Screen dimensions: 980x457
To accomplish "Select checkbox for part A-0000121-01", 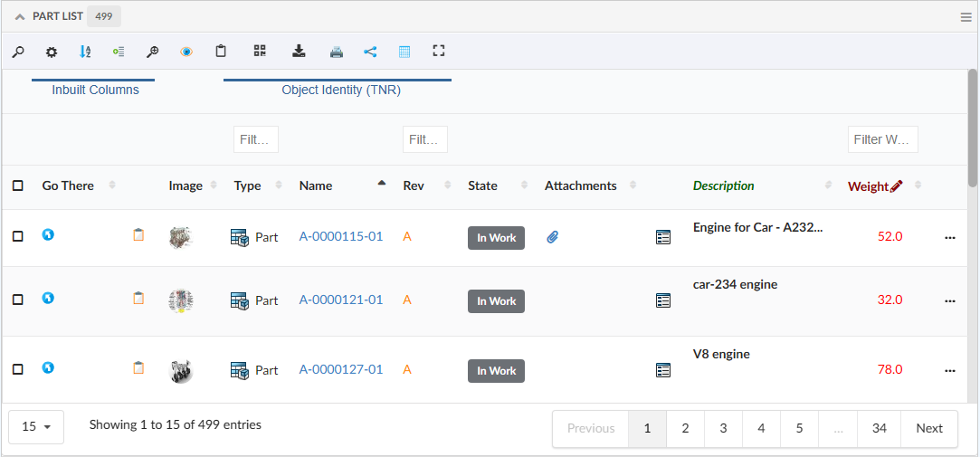I will click(x=18, y=300).
